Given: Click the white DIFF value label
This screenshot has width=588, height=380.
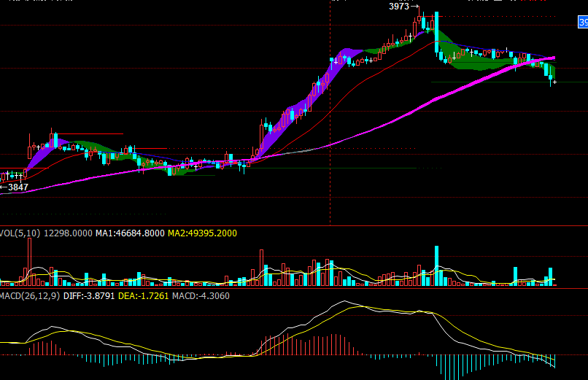Looking at the screenshot, I should click(x=90, y=295).
